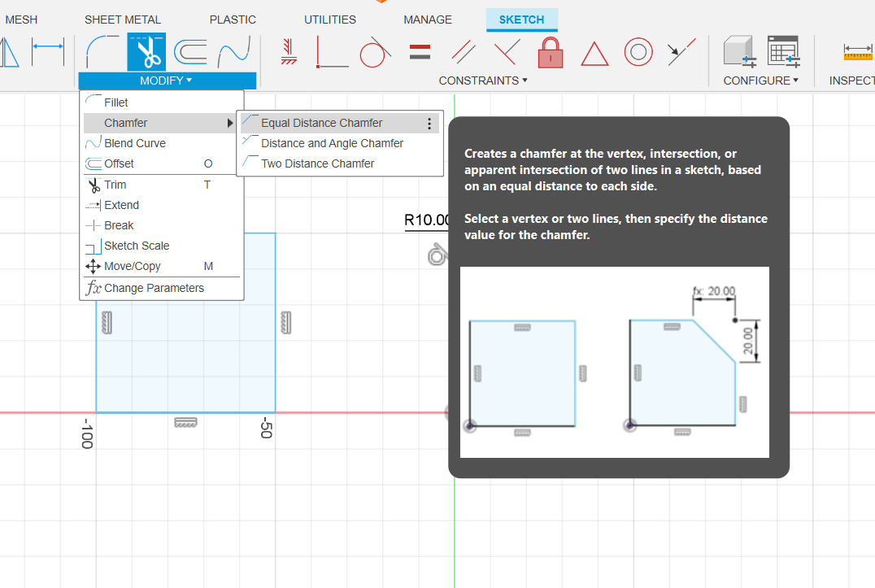Click the vertical constraint glyph left of rectangle

pos(107,322)
